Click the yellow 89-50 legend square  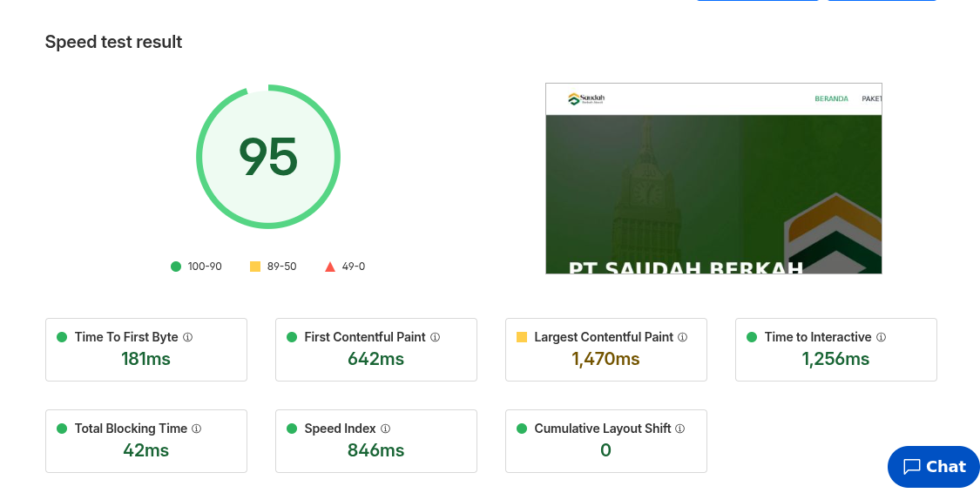coord(255,267)
